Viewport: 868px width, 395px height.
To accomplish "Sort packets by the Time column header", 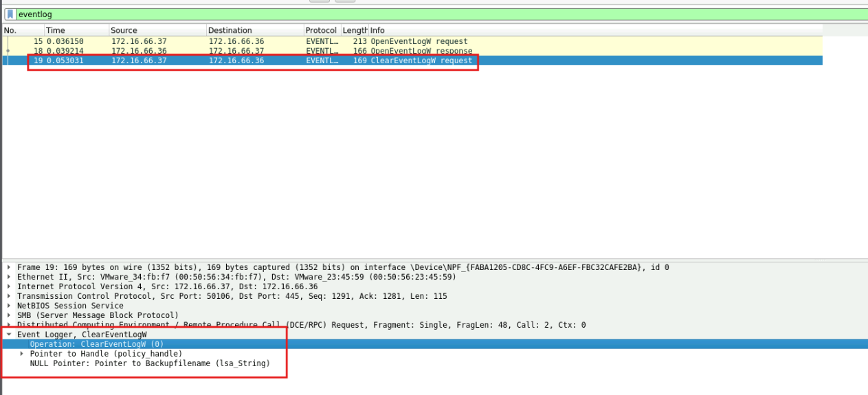I will click(x=77, y=30).
